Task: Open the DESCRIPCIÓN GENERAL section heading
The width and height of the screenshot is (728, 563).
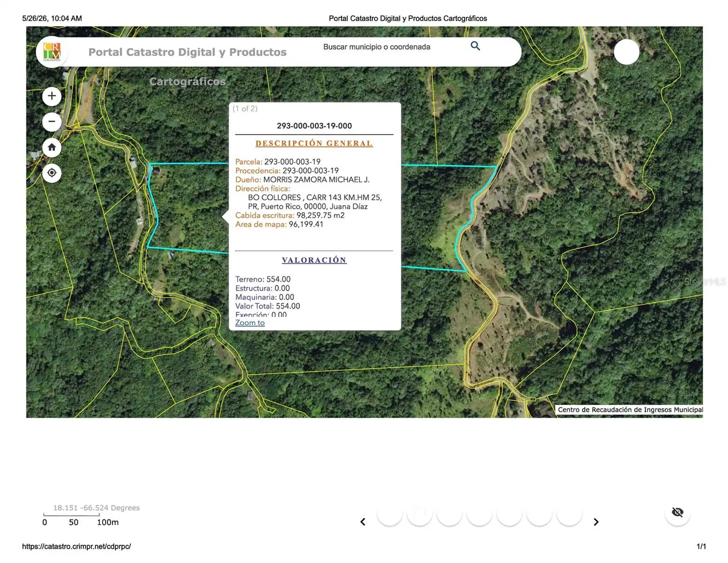Action: point(314,144)
